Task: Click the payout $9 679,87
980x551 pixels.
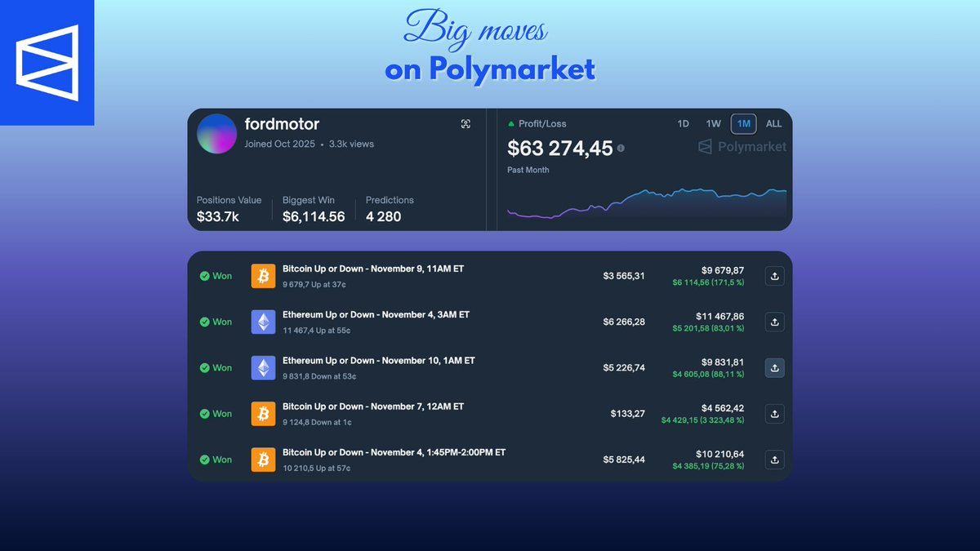Action: pyautogui.click(x=723, y=270)
